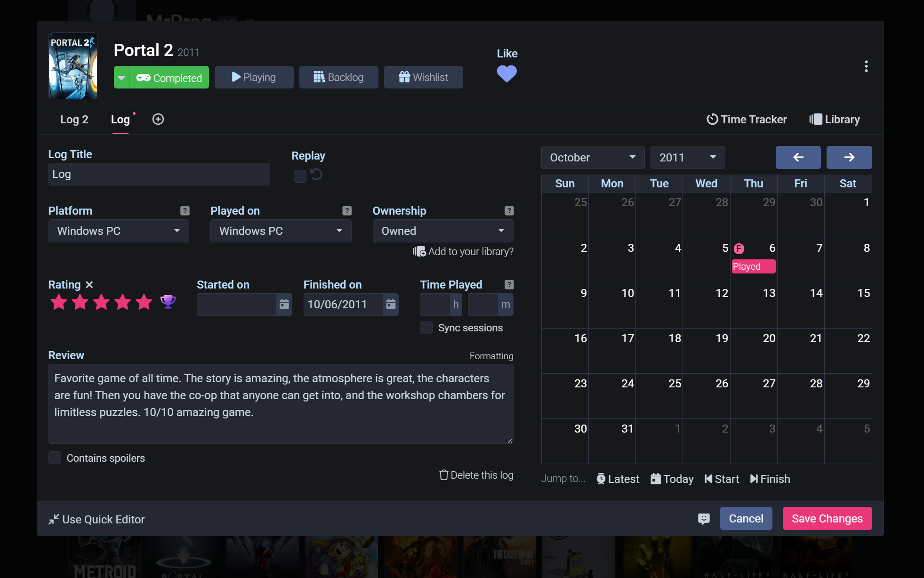Open the Time Tracker tab

(x=747, y=120)
